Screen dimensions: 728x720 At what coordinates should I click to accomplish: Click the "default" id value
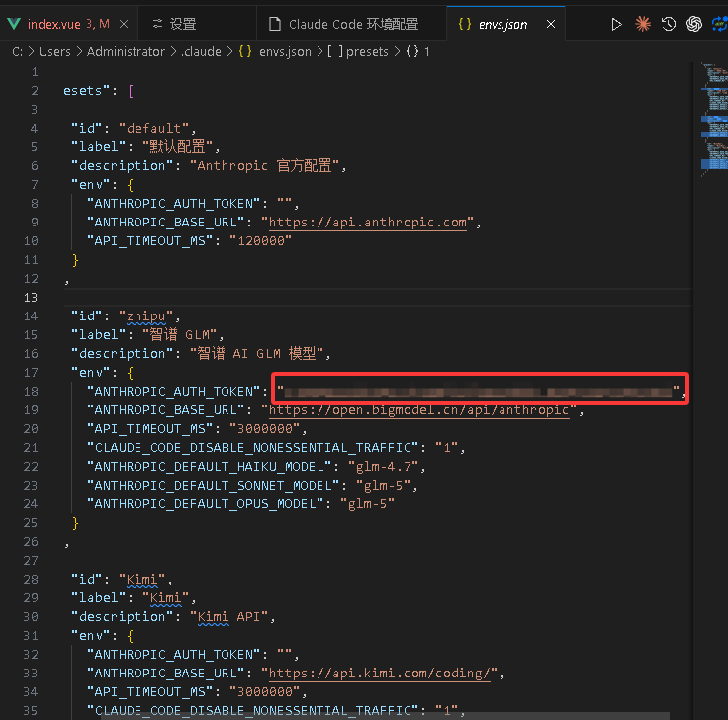click(153, 129)
